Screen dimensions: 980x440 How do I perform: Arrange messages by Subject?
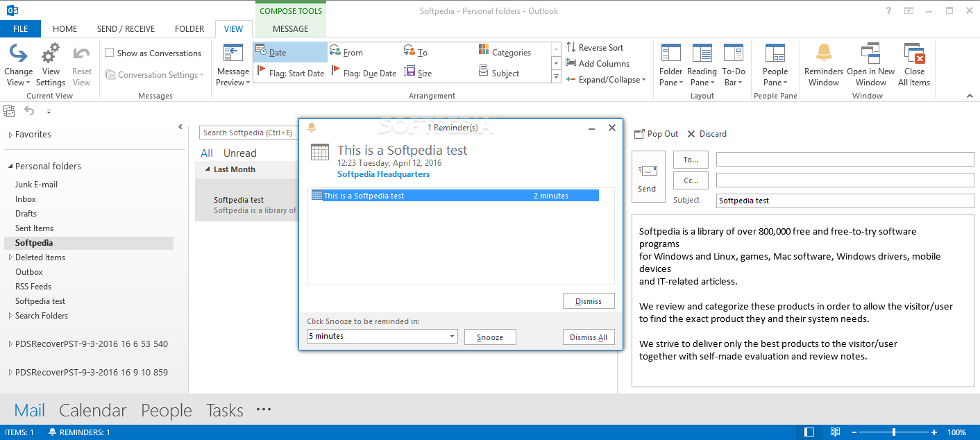click(499, 73)
